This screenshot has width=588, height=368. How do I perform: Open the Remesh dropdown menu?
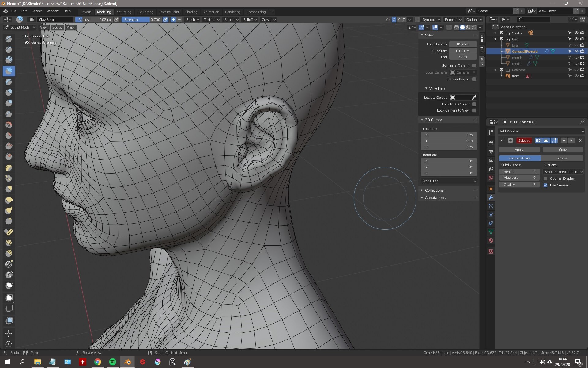click(x=453, y=20)
